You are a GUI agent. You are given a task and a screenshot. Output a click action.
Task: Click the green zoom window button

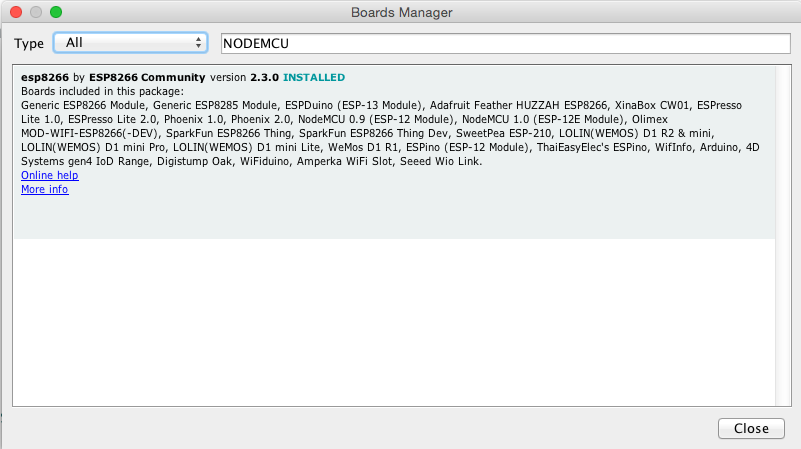tap(56, 12)
